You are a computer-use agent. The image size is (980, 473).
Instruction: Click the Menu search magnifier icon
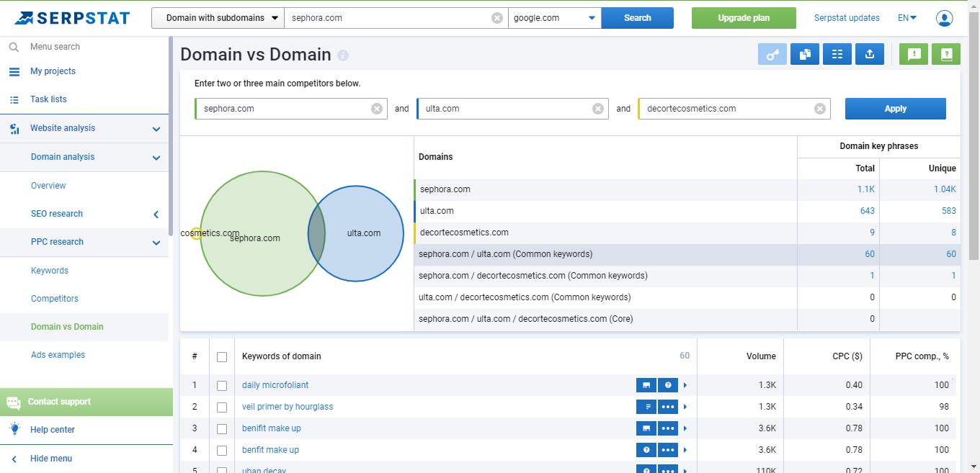pos(14,47)
